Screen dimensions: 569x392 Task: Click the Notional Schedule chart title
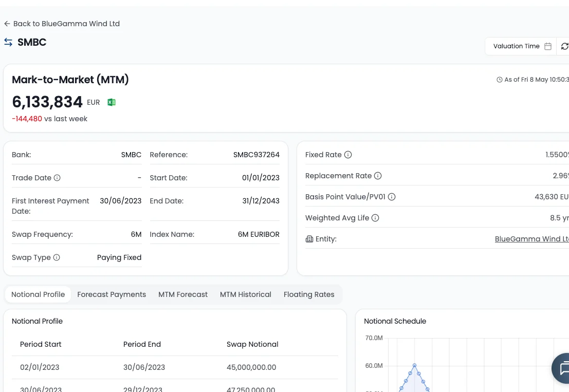coord(395,321)
